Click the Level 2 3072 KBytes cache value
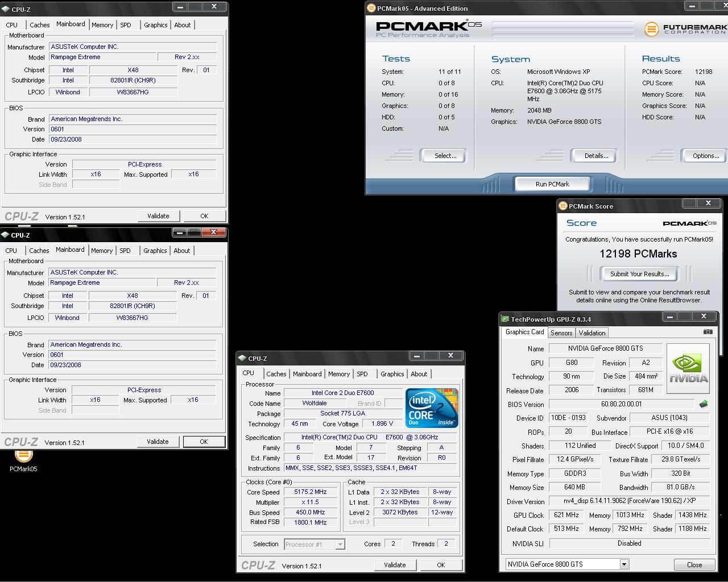The height and width of the screenshot is (582, 728). coord(400,513)
